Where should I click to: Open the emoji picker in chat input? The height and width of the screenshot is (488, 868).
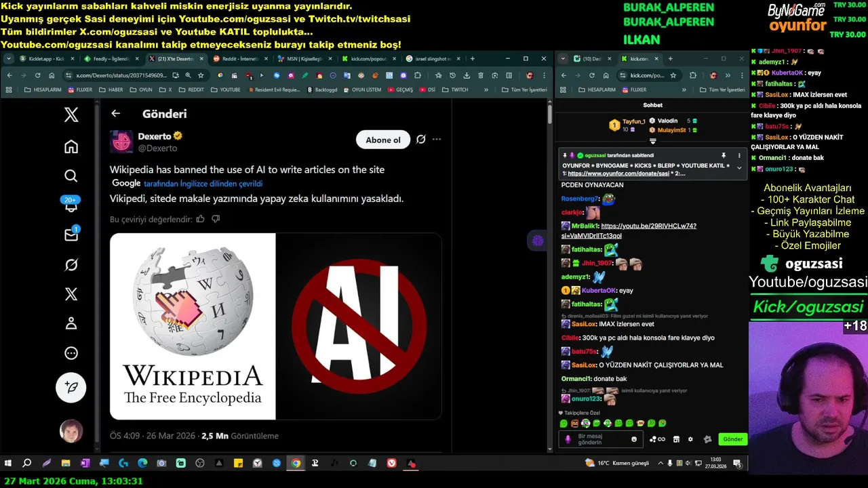[634, 439]
